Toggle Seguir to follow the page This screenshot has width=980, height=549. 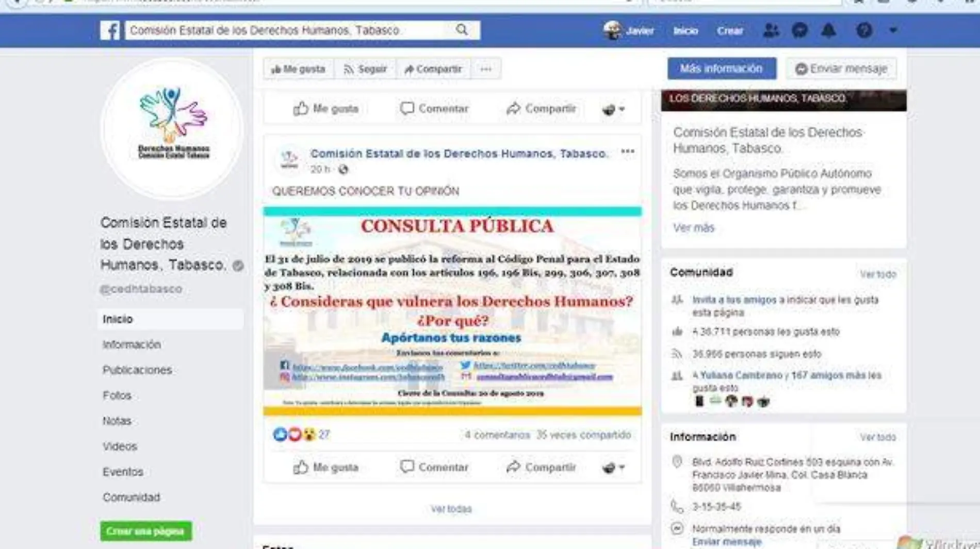point(365,69)
